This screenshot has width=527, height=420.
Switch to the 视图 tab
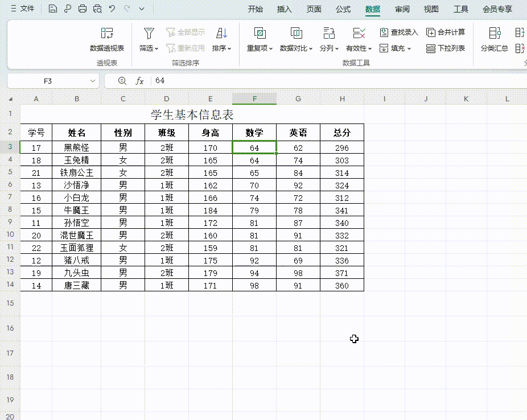click(x=431, y=9)
